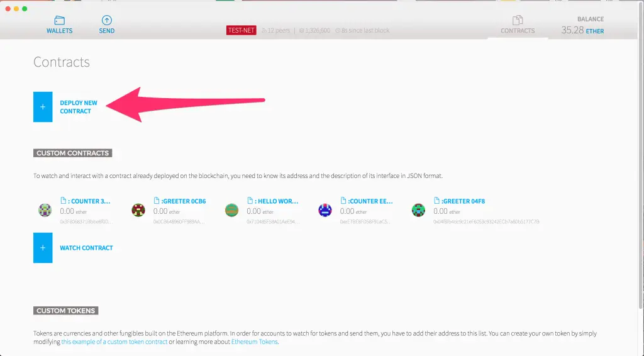Click the TEST-NET badge
Viewport: 644px width, 356px height.
point(241,30)
